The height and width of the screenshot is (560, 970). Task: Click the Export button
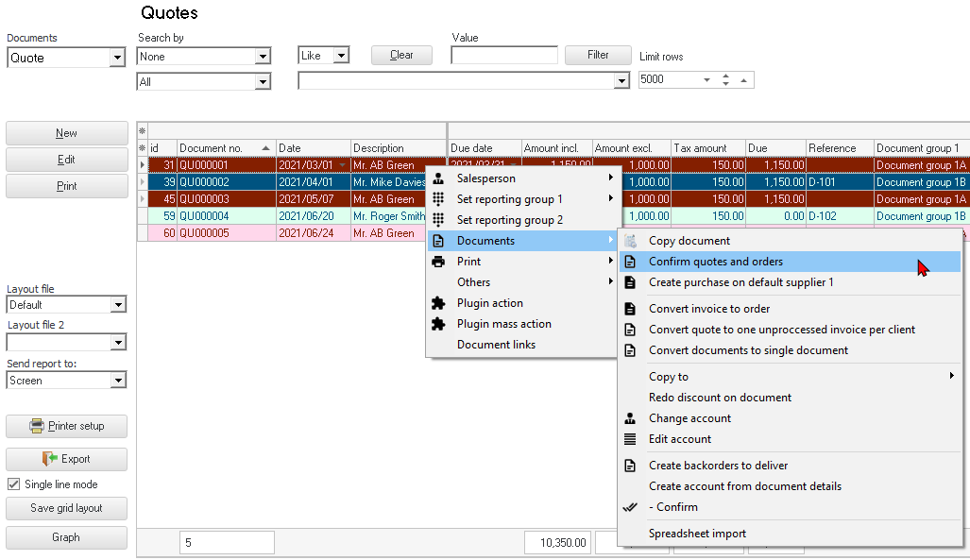tap(66, 459)
